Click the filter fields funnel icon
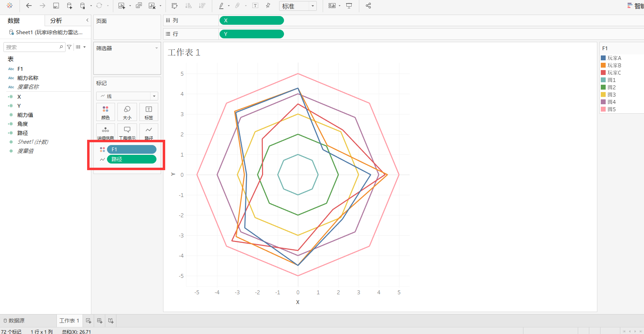This screenshot has height=334, width=644. 69,47
